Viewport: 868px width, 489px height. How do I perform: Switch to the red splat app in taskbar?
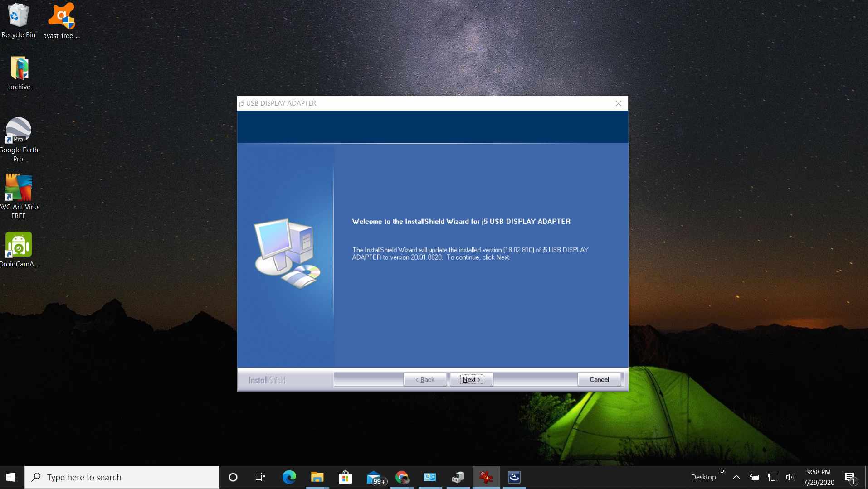click(x=486, y=477)
